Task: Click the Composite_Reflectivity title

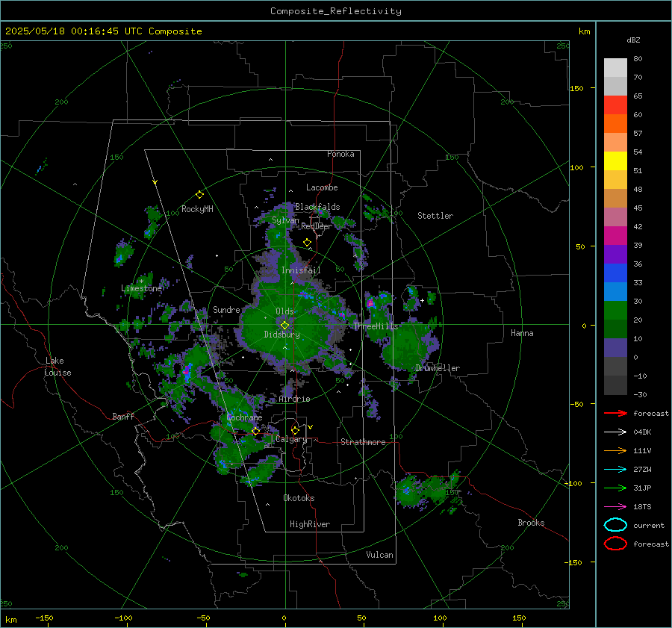Action: [x=336, y=11]
